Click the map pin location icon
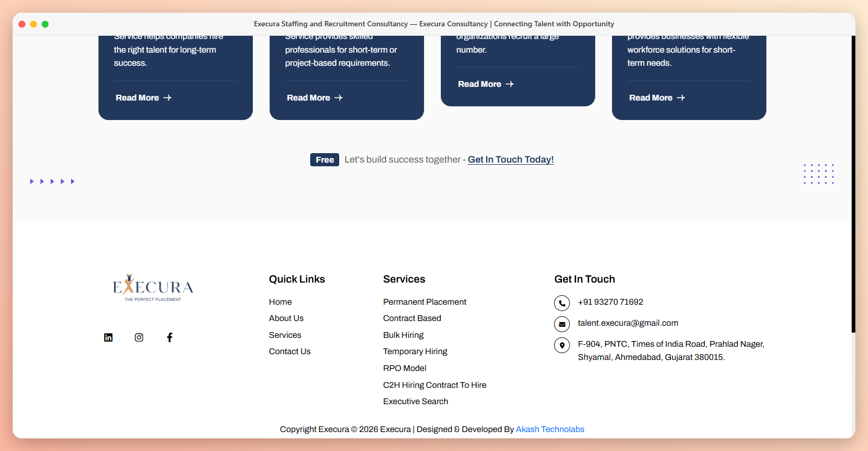 pyautogui.click(x=562, y=345)
